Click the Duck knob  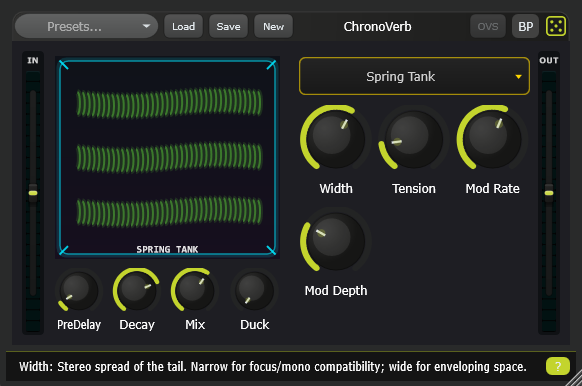click(254, 290)
